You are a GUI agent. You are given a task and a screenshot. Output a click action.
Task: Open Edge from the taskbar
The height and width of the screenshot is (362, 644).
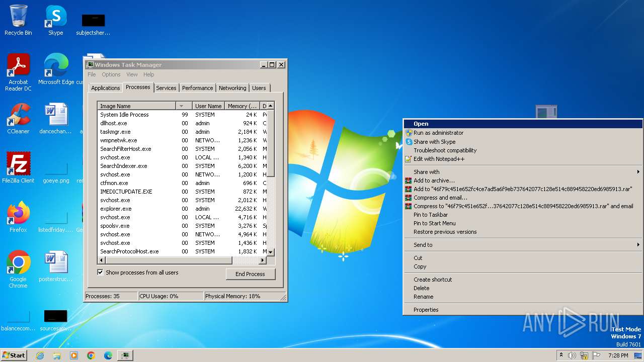coord(108,355)
